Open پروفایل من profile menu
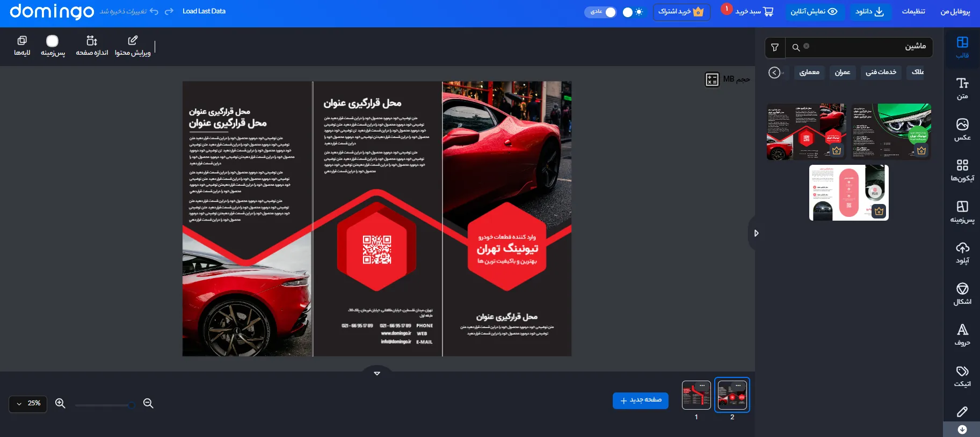This screenshot has height=437, width=980. coord(955,11)
